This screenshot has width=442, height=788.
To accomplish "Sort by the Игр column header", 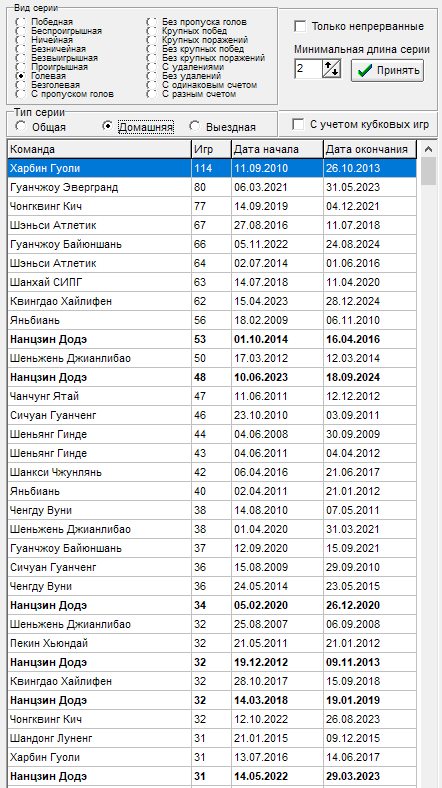I will point(211,149).
